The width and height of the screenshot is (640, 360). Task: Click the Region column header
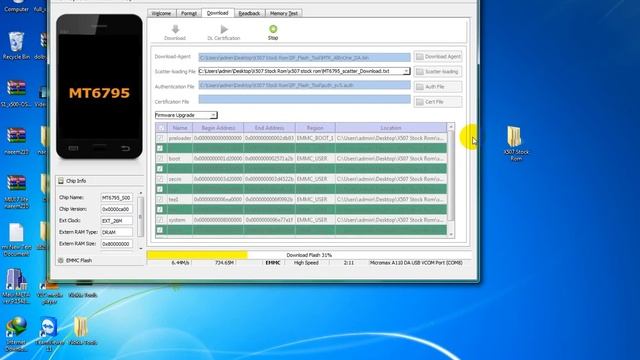(x=315, y=128)
